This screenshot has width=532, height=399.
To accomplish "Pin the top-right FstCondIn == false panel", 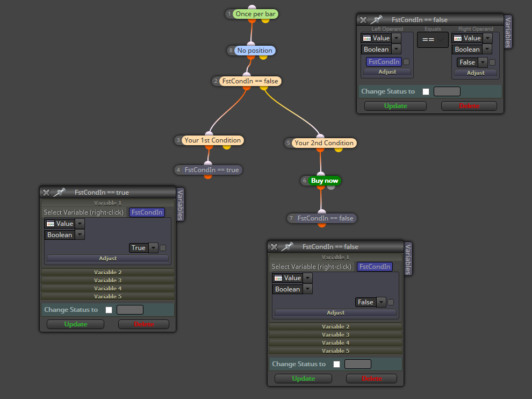I will (x=376, y=20).
